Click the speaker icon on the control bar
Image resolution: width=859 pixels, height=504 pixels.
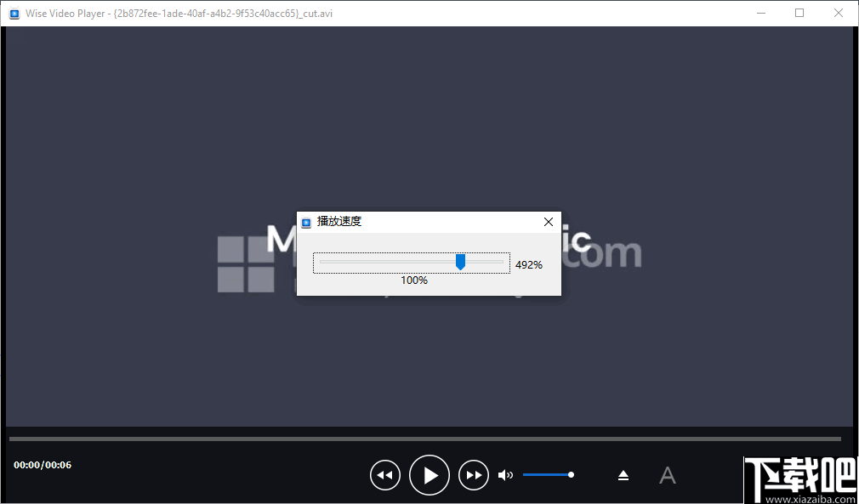coord(506,475)
